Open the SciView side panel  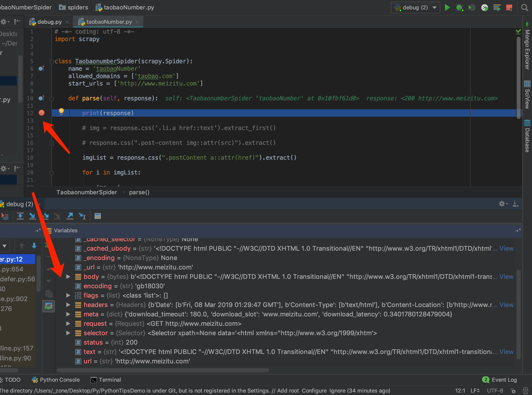pos(527,95)
